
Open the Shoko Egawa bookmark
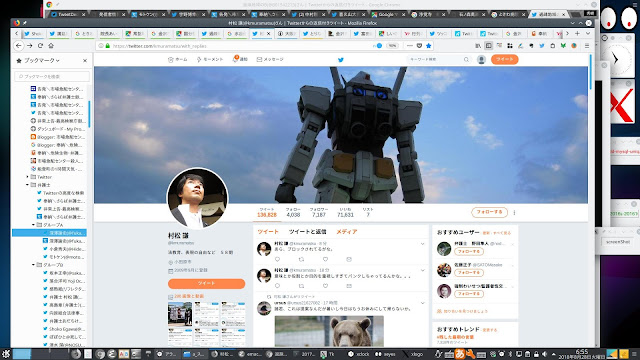tap(64, 329)
